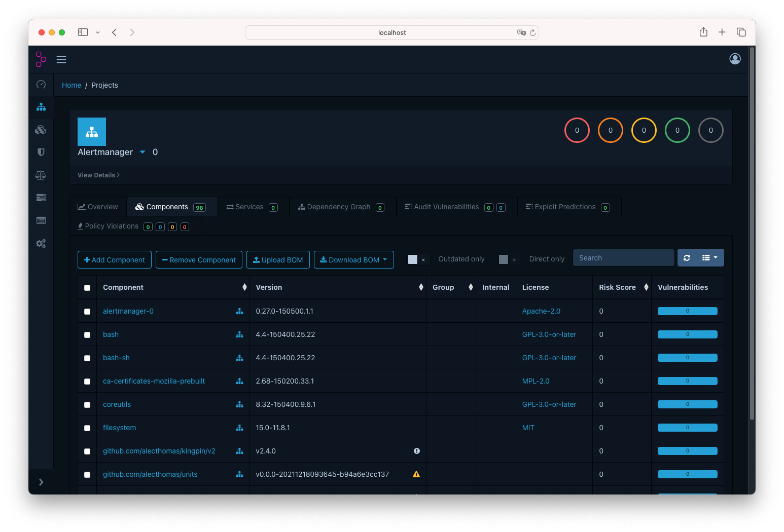
Task: Check the coreutils row checkbox
Action: coord(87,405)
